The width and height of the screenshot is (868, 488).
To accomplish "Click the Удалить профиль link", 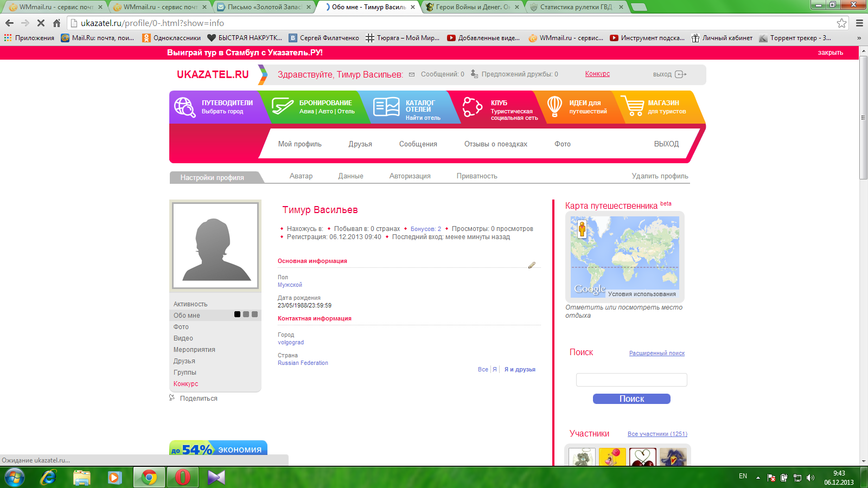I will tap(660, 176).
